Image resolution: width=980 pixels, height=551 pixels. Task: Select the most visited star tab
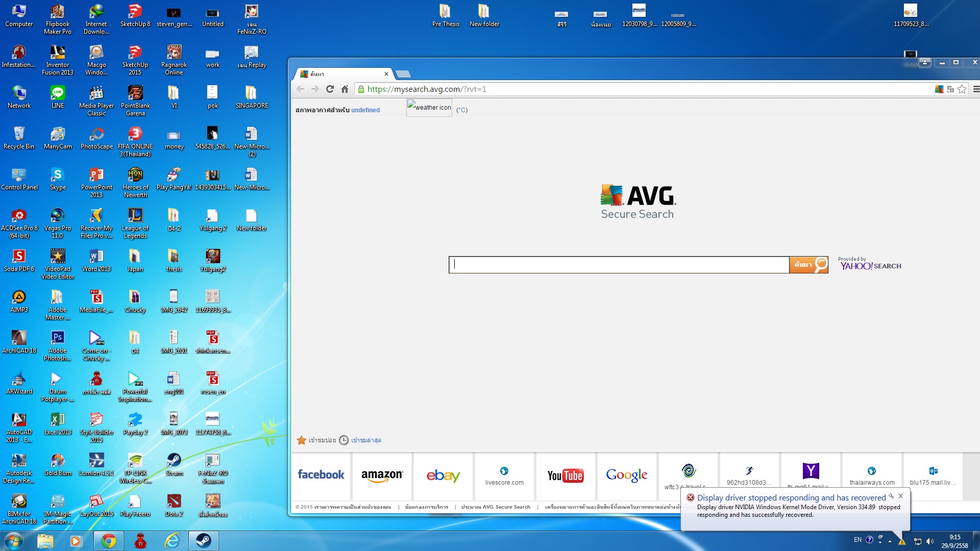(316, 440)
